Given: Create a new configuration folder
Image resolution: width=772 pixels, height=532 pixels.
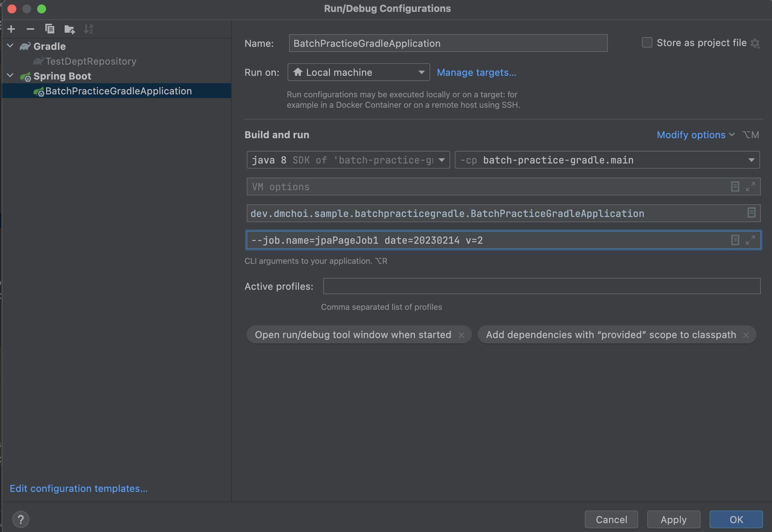Looking at the screenshot, I should (69, 29).
